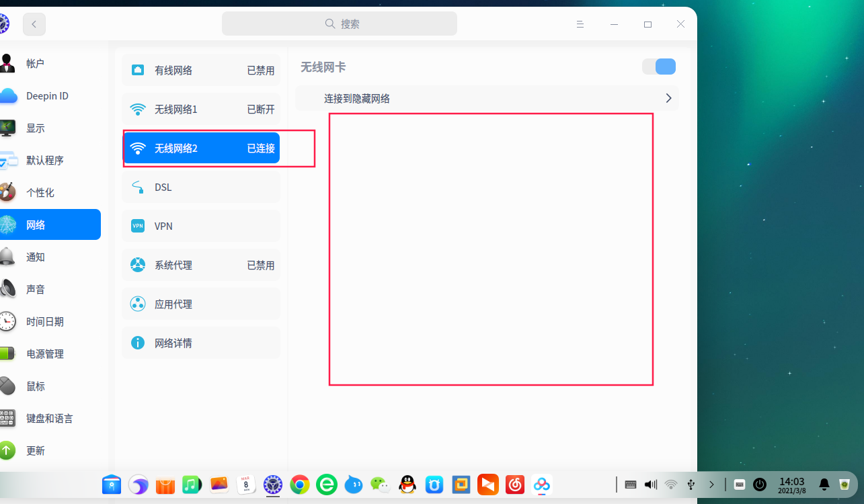
Task: Open the Calendar dock icon
Action: point(246,484)
